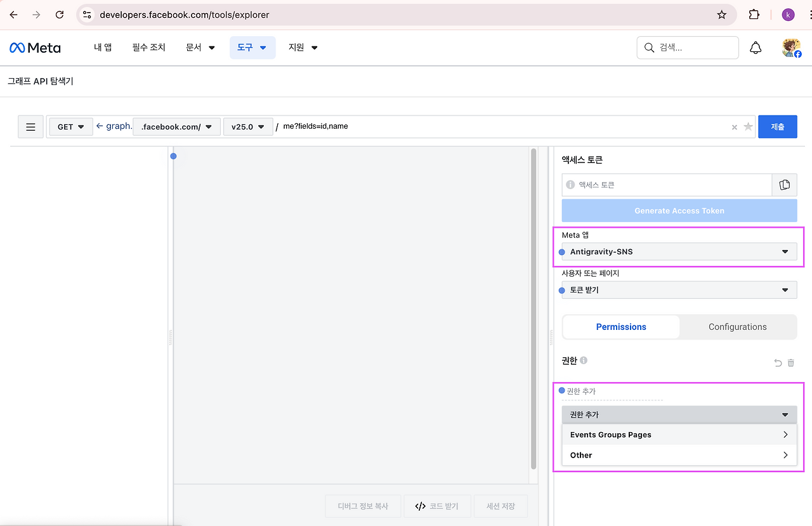Switch to the Configurations tab
This screenshot has width=812, height=526.
(738, 327)
